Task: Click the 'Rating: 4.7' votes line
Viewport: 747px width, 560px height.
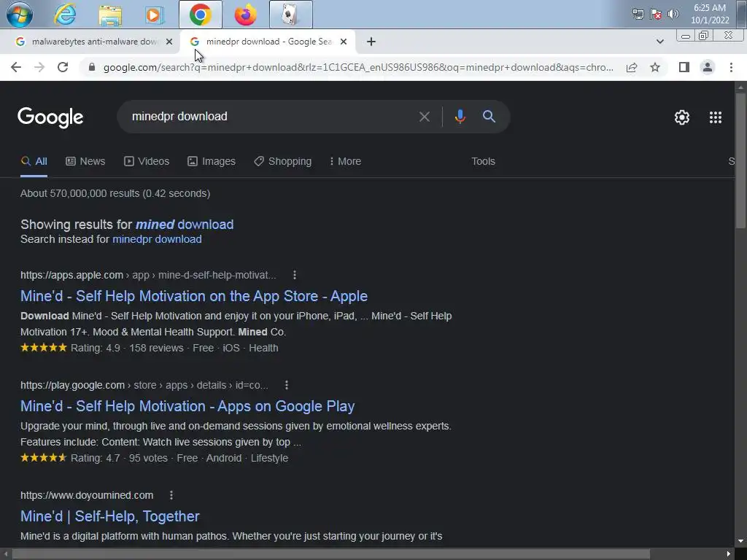Action: pos(155,458)
